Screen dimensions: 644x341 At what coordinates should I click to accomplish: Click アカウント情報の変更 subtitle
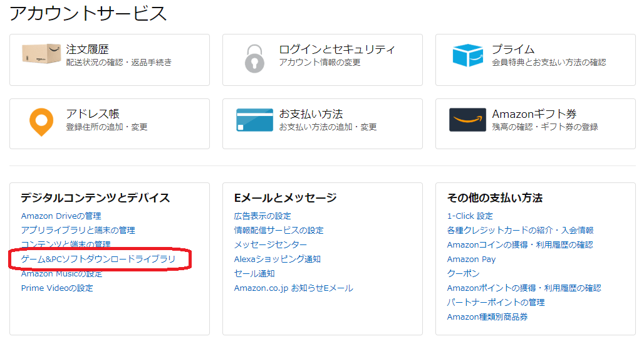coord(319,63)
